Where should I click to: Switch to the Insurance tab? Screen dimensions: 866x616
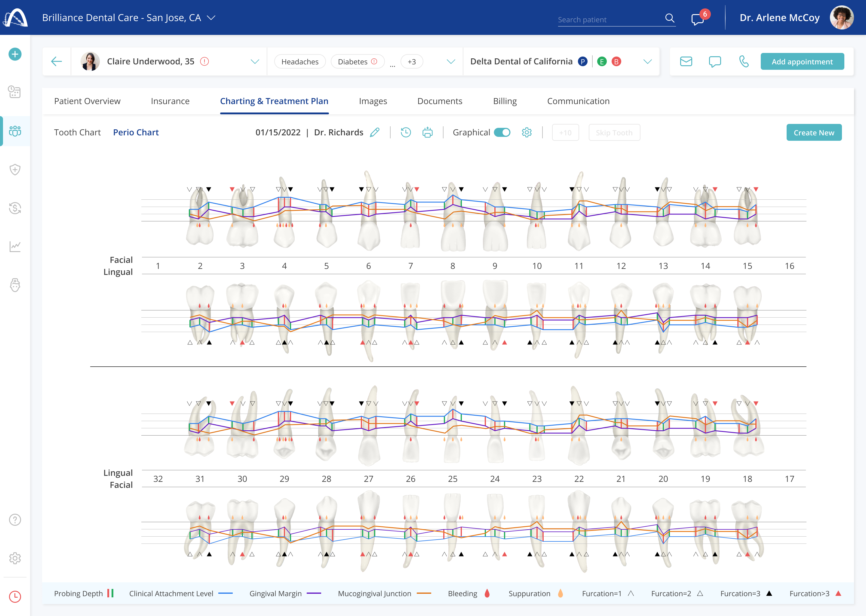(170, 101)
